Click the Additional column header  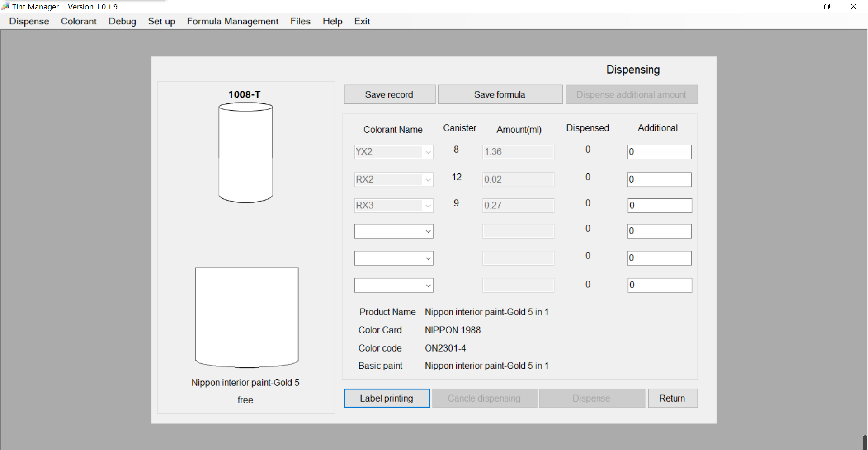coord(658,128)
